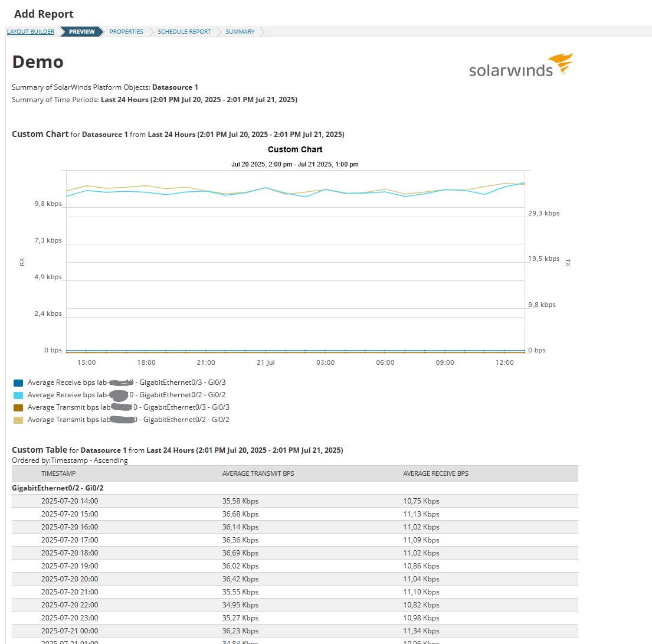Click Average Receive bps GigabitEthernet0/3 legend label
The width and height of the screenshot is (652, 644).
[x=126, y=383]
